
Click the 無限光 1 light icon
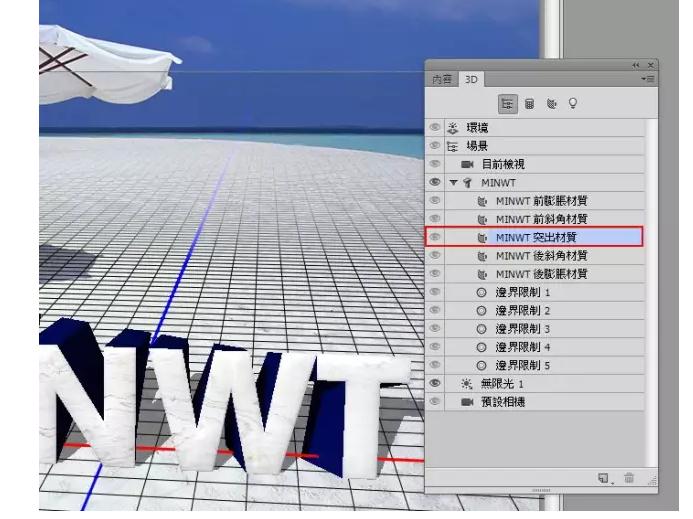point(467,384)
